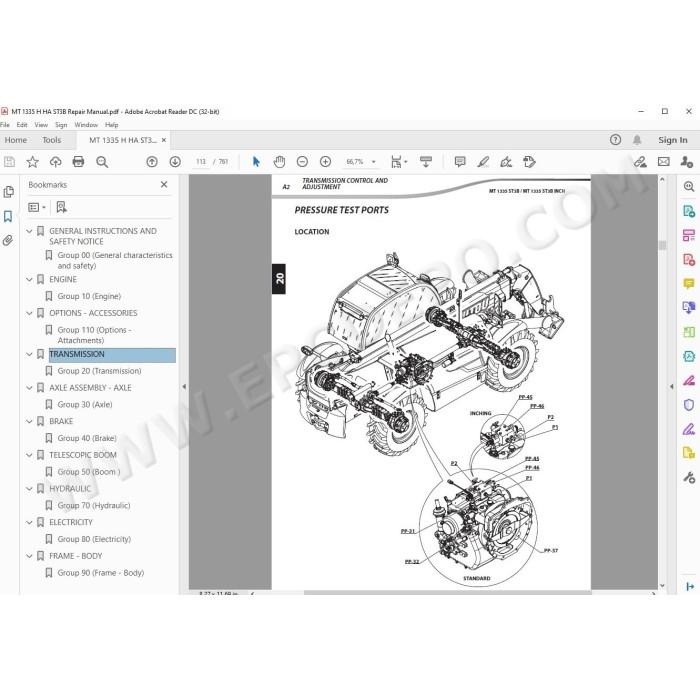Open Group 70 (Hydraulic) bookmark
Image resolution: width=700 pixels, height=700 pixels.
click(94, 505)
